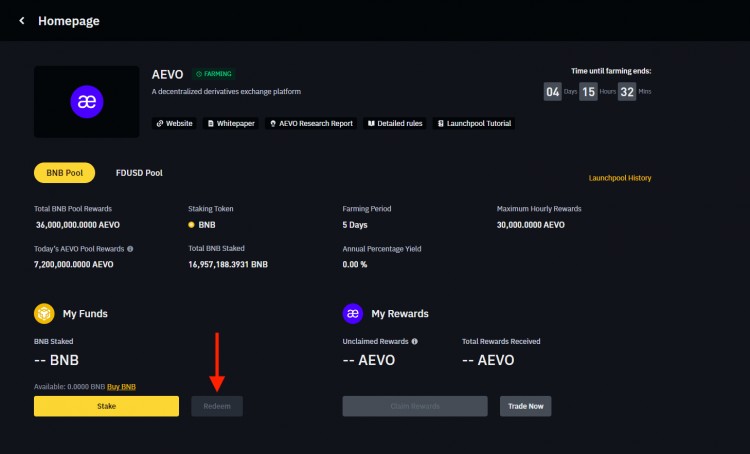Select the 36,000,000.0000 AEVO total rewards value
Screen dimensions: 750x454
tap(78, 225)
